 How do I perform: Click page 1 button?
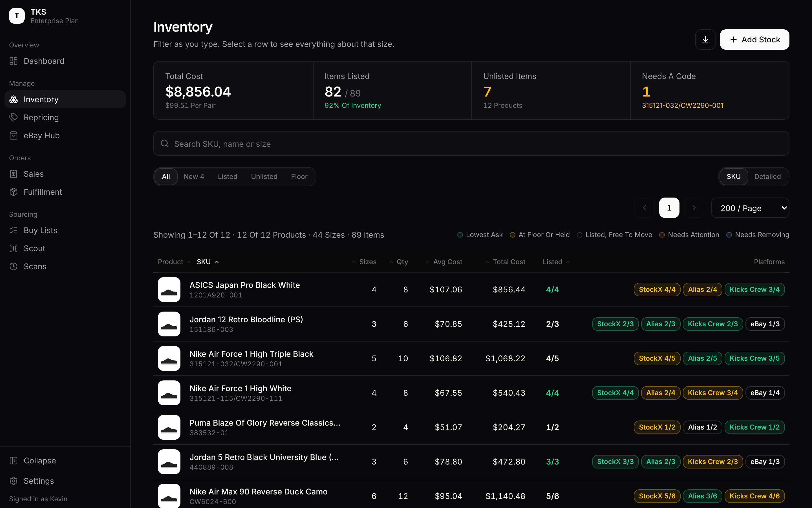point(669,208)
